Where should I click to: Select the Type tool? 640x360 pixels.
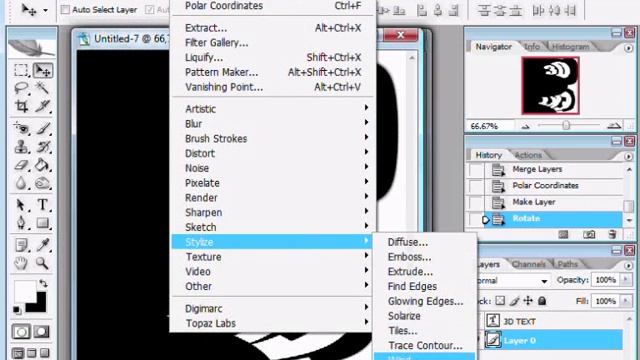click(42, 204)
